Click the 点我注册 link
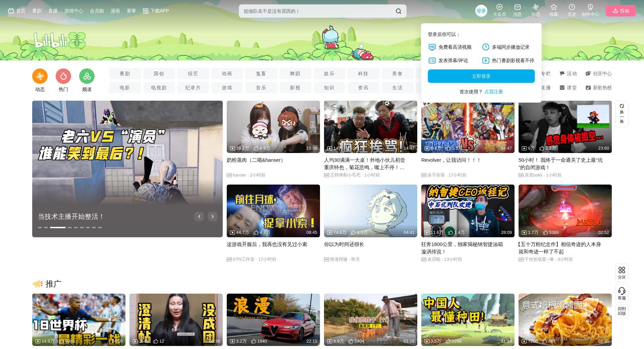 494,92
